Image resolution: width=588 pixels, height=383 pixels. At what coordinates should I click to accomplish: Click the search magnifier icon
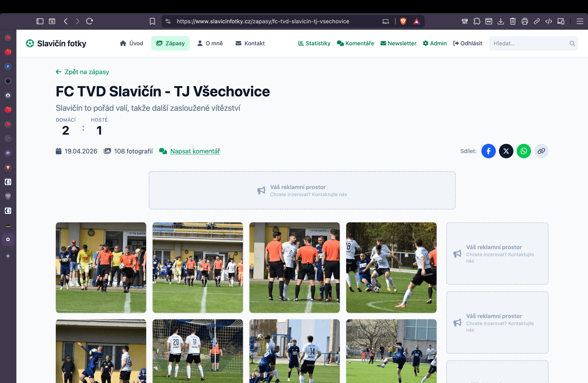point(572,44)
